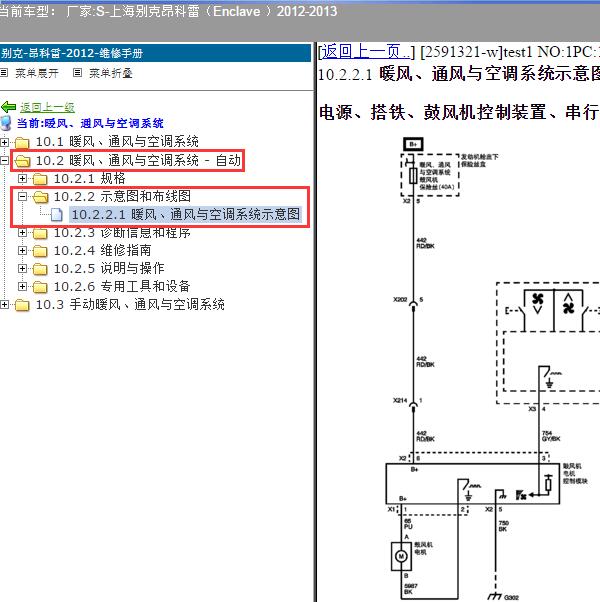The height and width of the screenshot is (602, 600).
Task: Click the G302 ground label in diagram
Action: (511, 597)
